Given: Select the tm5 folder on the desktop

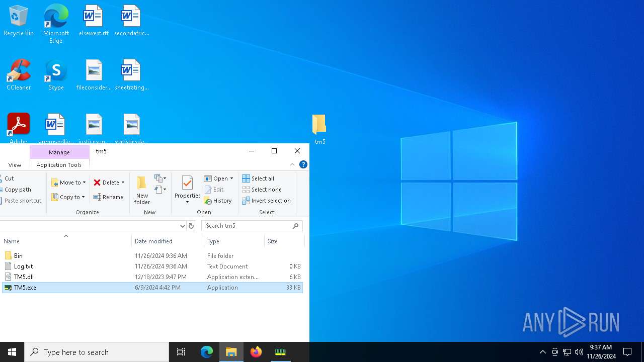Looking at the screenshot, I should 319,129.
